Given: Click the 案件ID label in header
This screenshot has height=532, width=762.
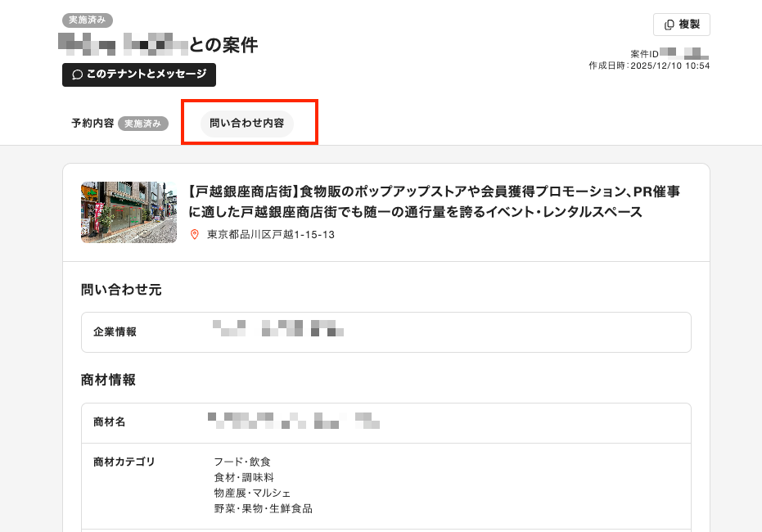Looking at the screenshot, I should 644,53.
